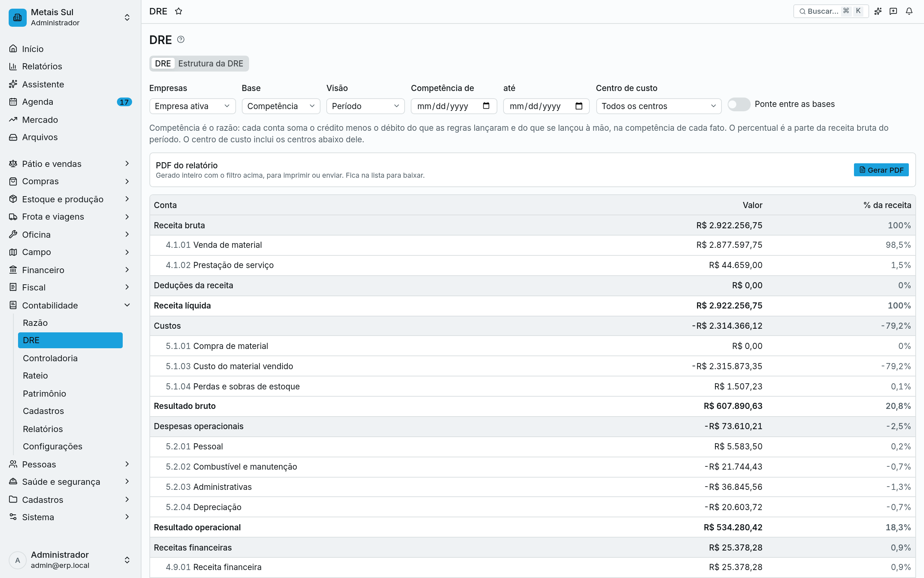
Task: Open Agenda with 17 badge
Action: pos(70,102)
